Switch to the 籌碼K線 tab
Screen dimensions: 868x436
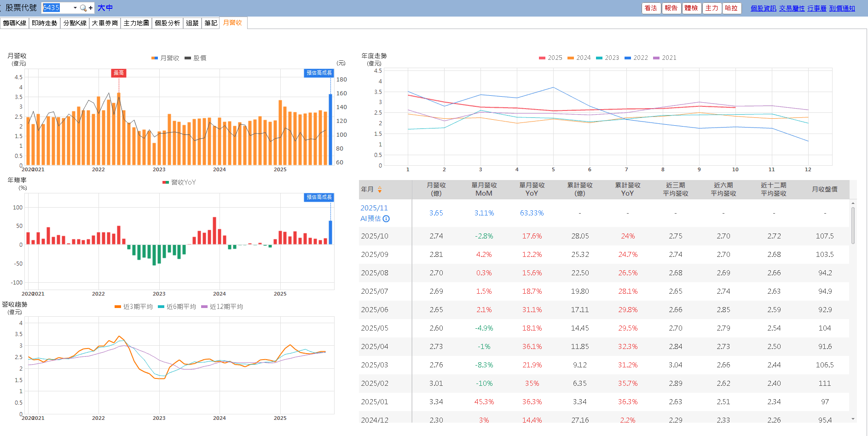click(x=15, y=23)
